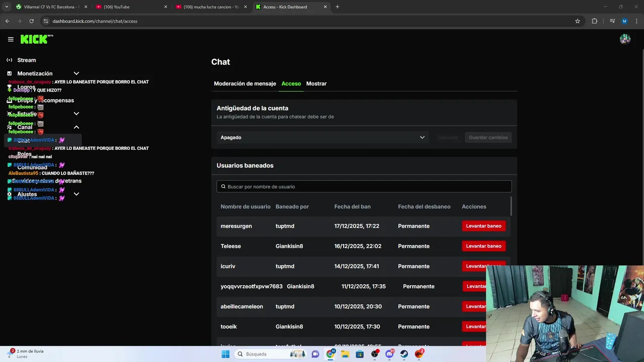Open EA app from taskbar

pos(419,354)
